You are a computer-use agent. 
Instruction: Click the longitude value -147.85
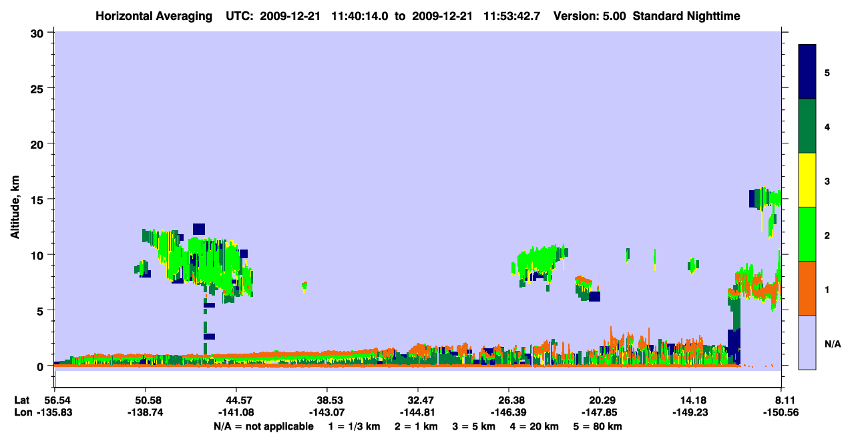600,412
